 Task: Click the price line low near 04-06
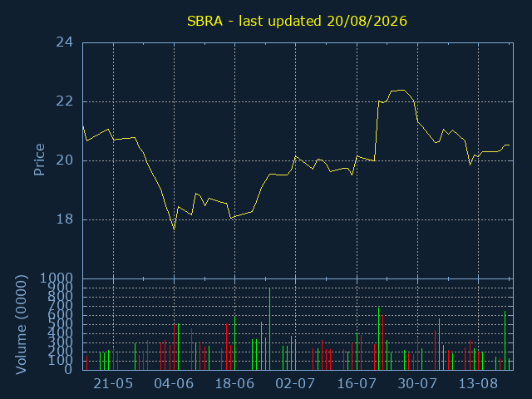(174, 229)
